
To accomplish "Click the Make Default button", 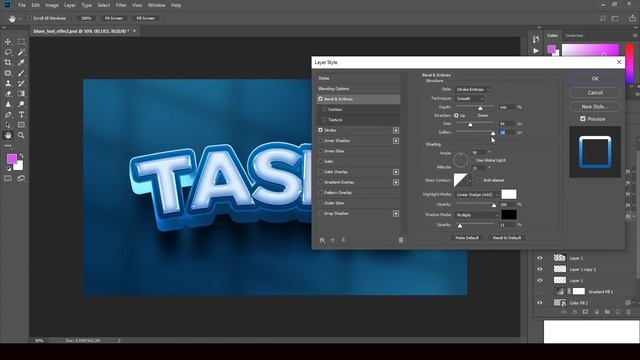I will click(467, 238).
